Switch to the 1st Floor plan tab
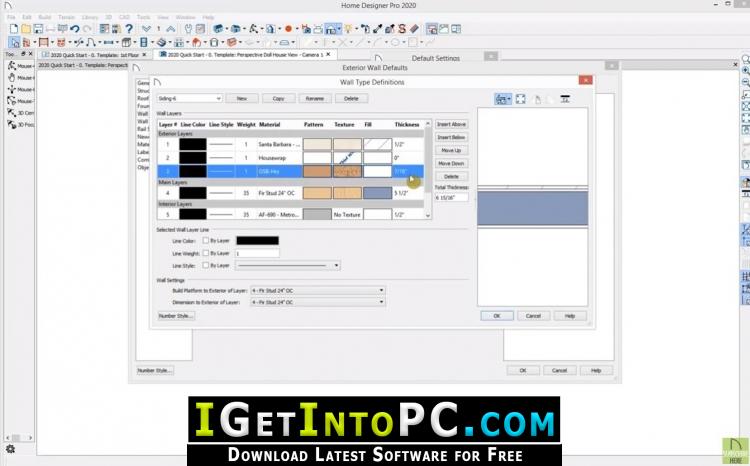 94,55
